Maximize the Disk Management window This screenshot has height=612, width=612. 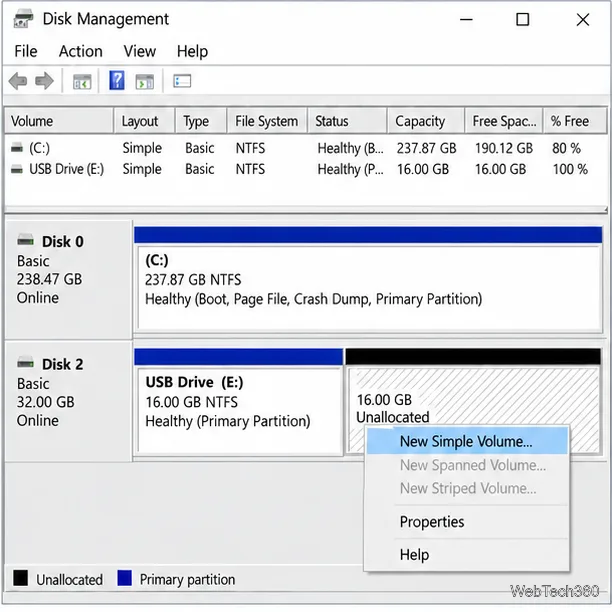tap(523, 19)
